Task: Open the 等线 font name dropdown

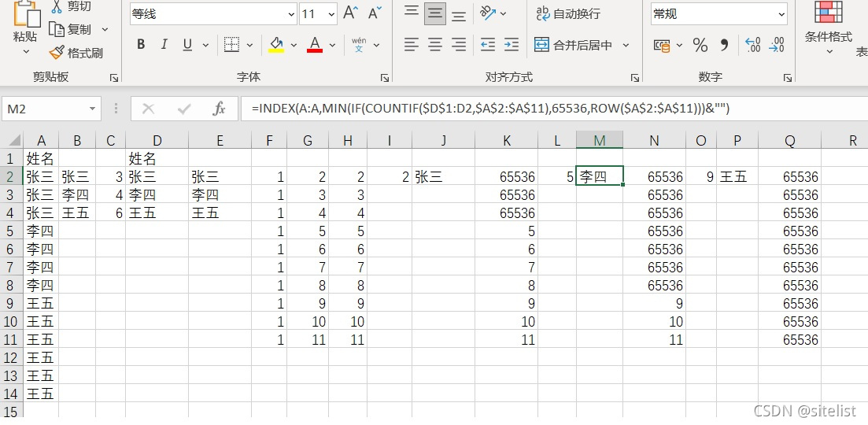Action: pyautogui.click(x=291, y=14)
